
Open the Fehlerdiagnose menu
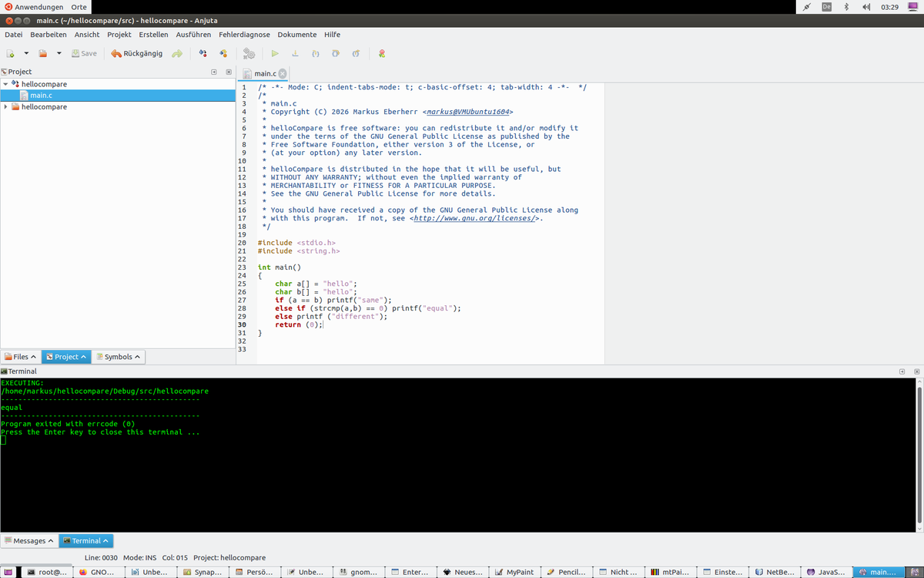245,35
